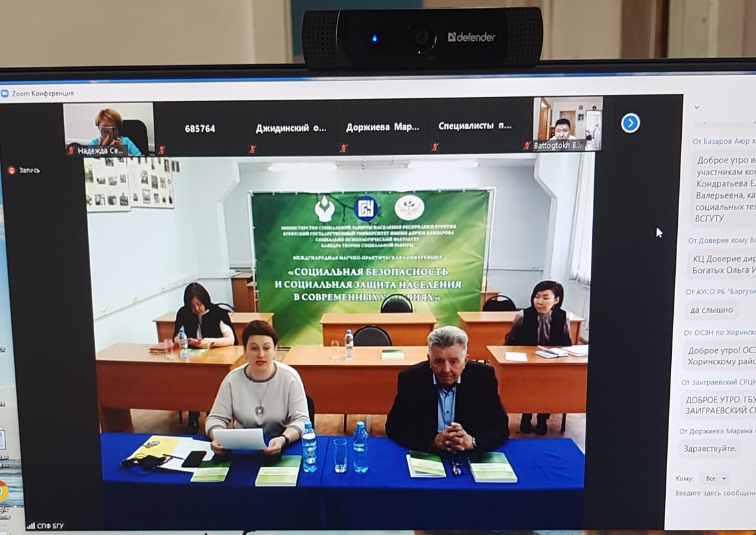The image size is (756, 535).
Task: Select the Специалисты participant tile
Action: 475,126
